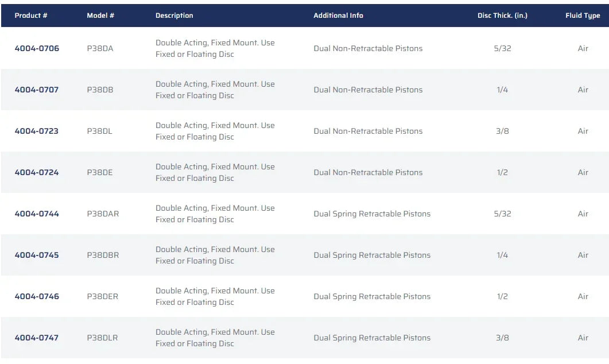Open product link 4004-0746
The width and height of the screenshot is (609, 364).
click(x=37, y=296)
